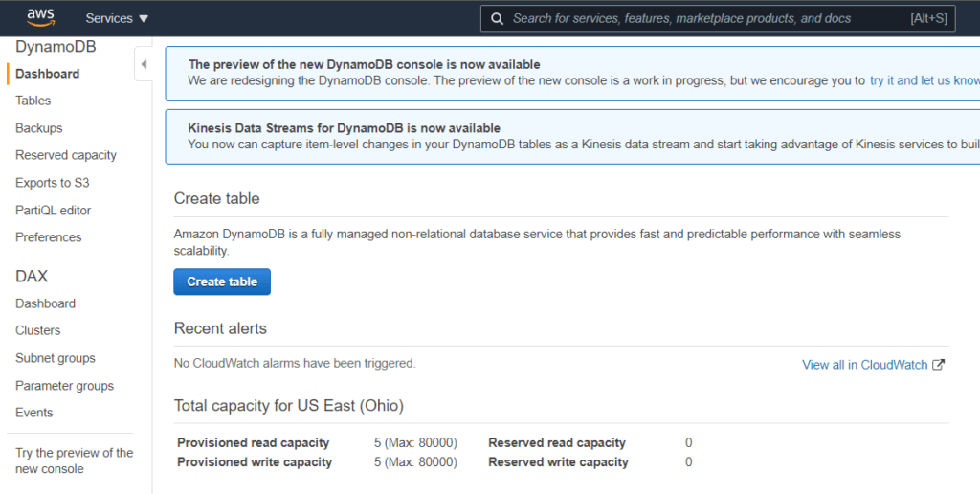Open Subnet groups page

tap(55, 358)
